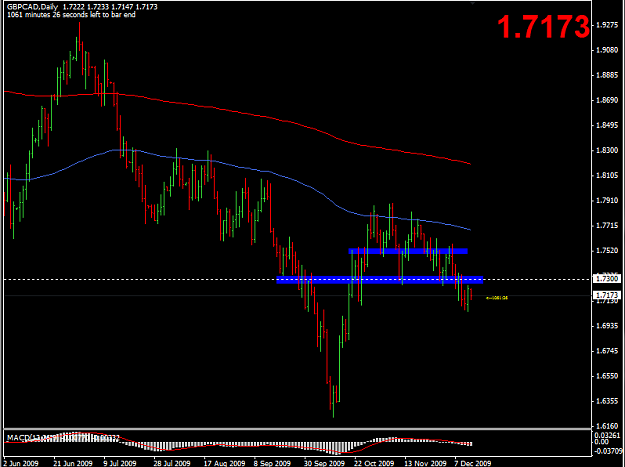Click the '1061 minutes 26 seconds left' countdown
The width and height of the screenshot is (625, 467).
point(71,15)
